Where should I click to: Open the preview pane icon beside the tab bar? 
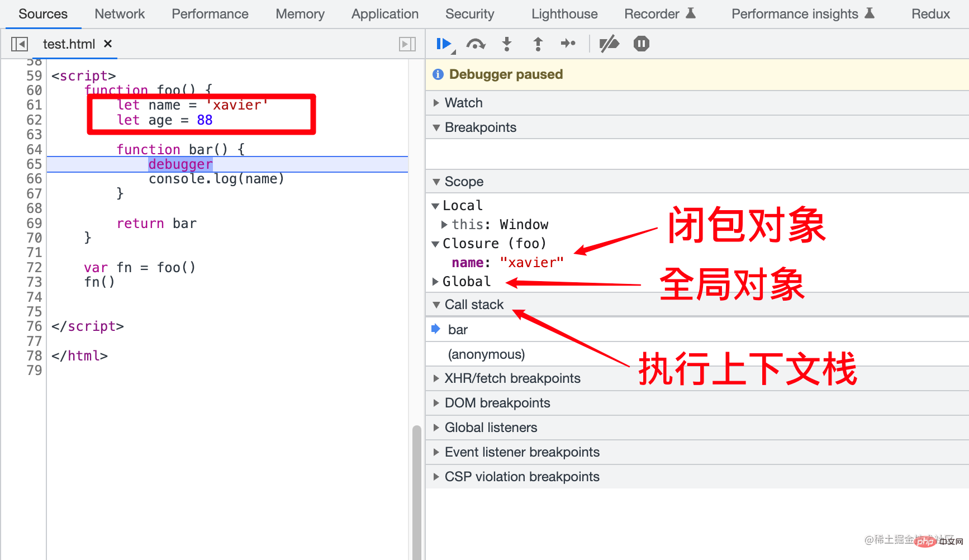coord(407,44)
